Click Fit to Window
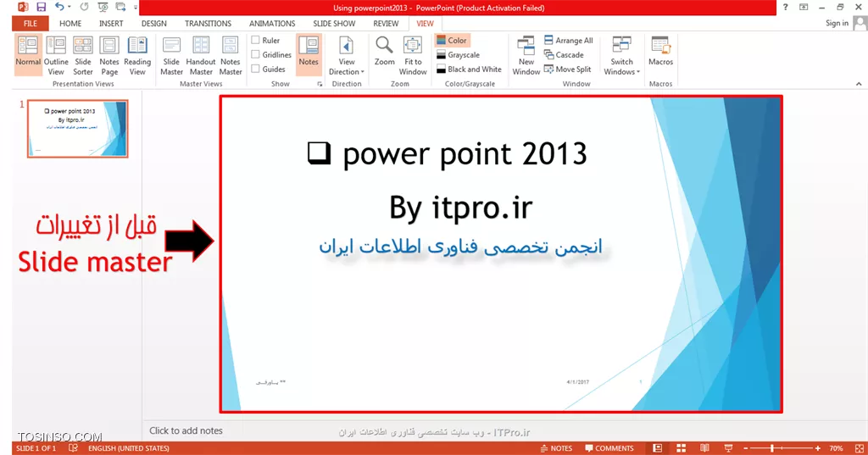 (413, 55)
